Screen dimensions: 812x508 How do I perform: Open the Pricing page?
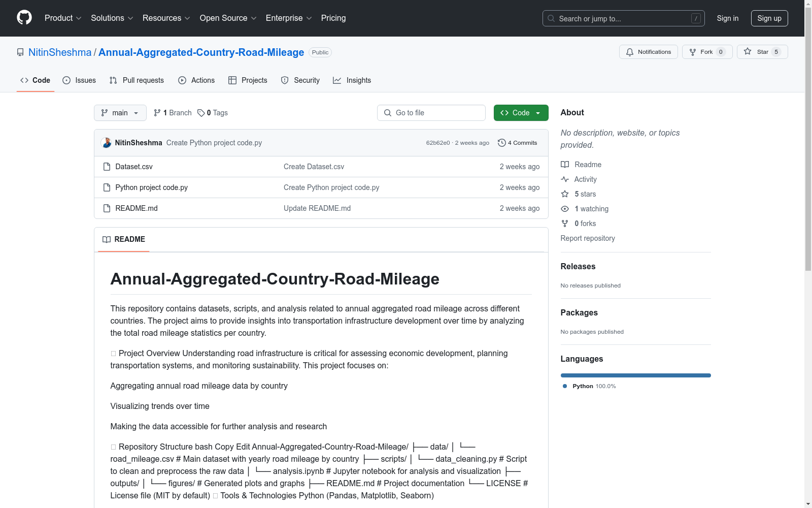click(333, 18)
